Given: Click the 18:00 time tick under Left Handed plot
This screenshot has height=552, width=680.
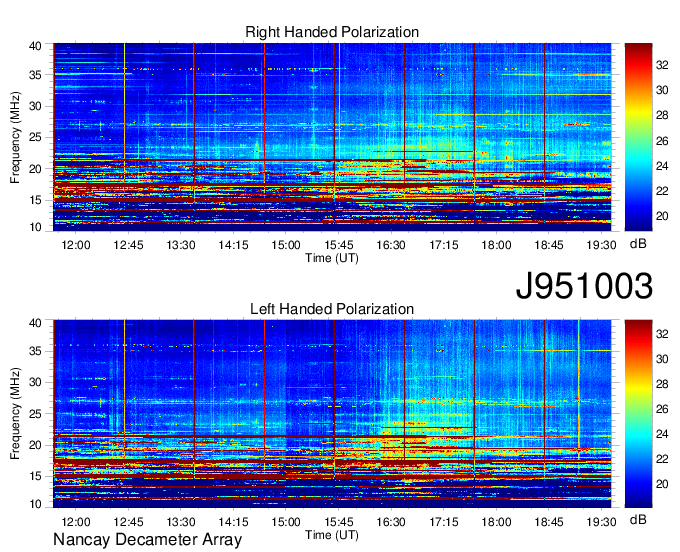Looking at the screenshot, I should tap(496, 521).
